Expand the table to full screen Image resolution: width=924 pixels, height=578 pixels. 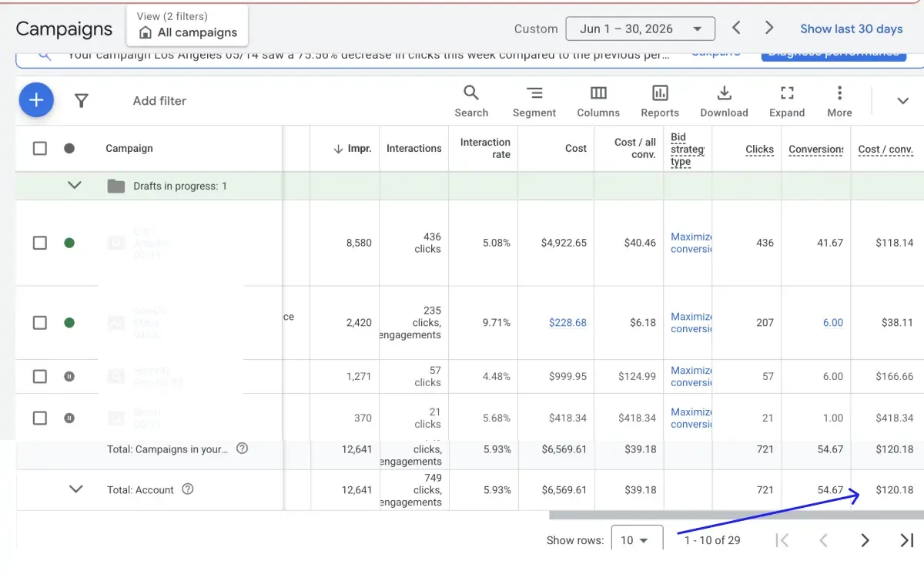point(787,102)
